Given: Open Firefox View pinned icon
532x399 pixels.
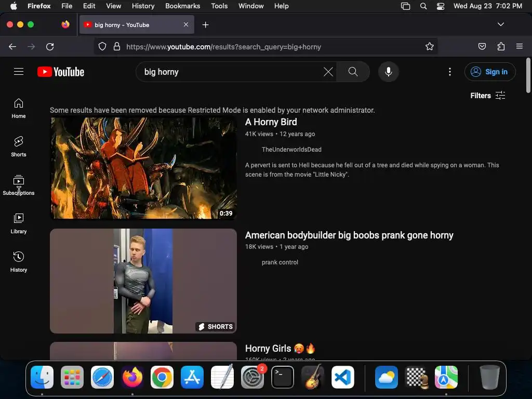Looking at the screenshot, I should (65, 24).
